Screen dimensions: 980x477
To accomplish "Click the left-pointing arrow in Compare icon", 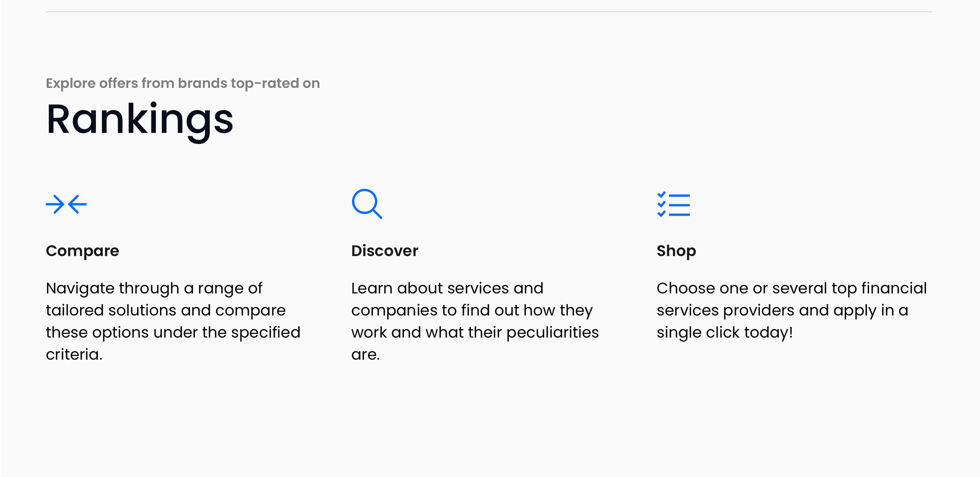I will [x=77, y=204].
